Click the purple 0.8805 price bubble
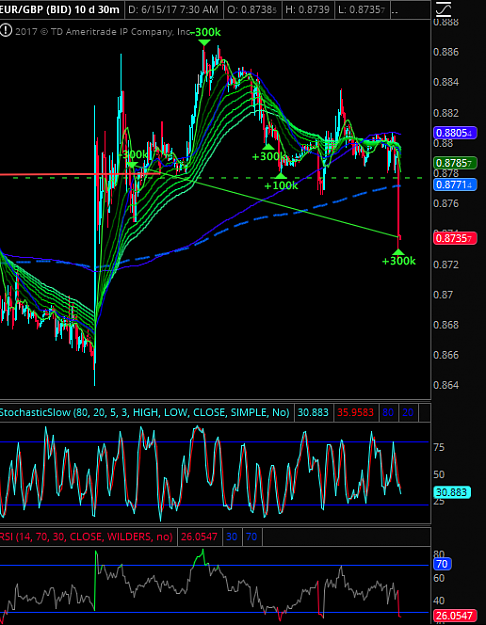 (455, 133)
